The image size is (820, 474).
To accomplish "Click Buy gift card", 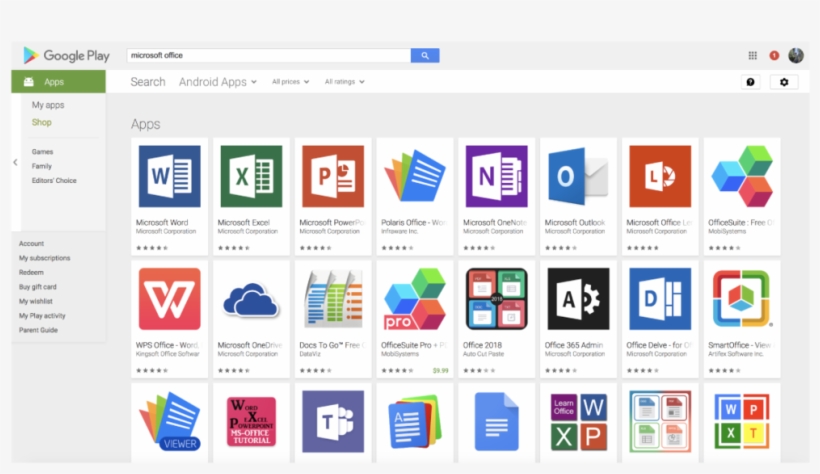I will tap(38, 287).
